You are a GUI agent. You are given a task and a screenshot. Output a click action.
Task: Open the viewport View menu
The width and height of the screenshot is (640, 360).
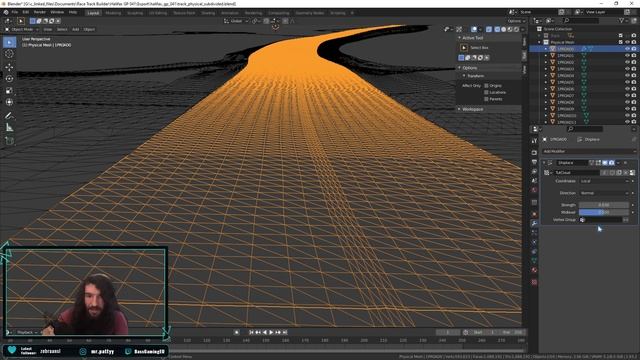point(48,29)
